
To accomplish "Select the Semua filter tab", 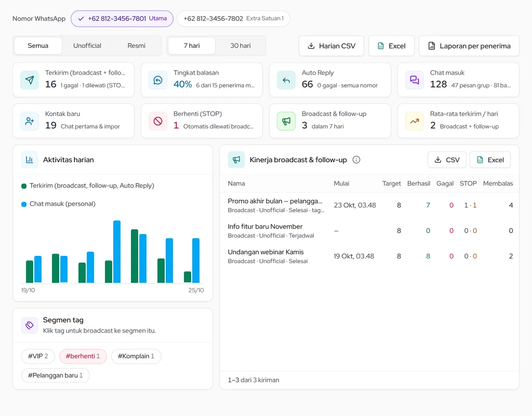I will coord(38,46).
